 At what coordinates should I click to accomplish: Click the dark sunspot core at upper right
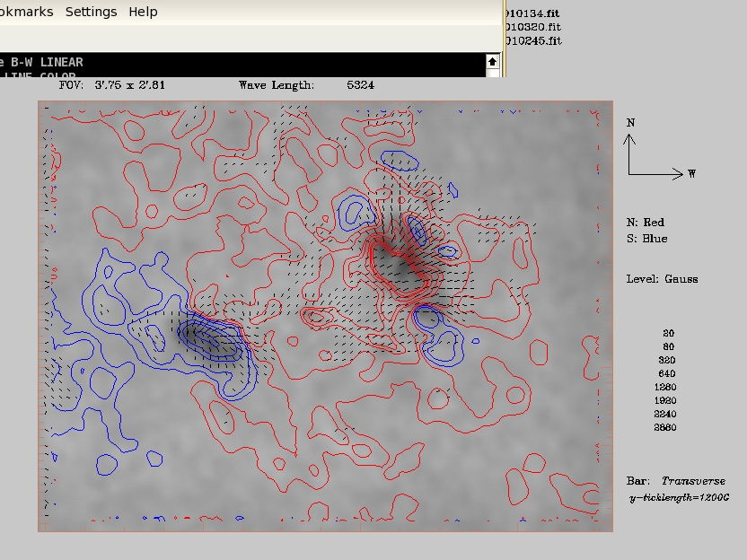[393, 263]
